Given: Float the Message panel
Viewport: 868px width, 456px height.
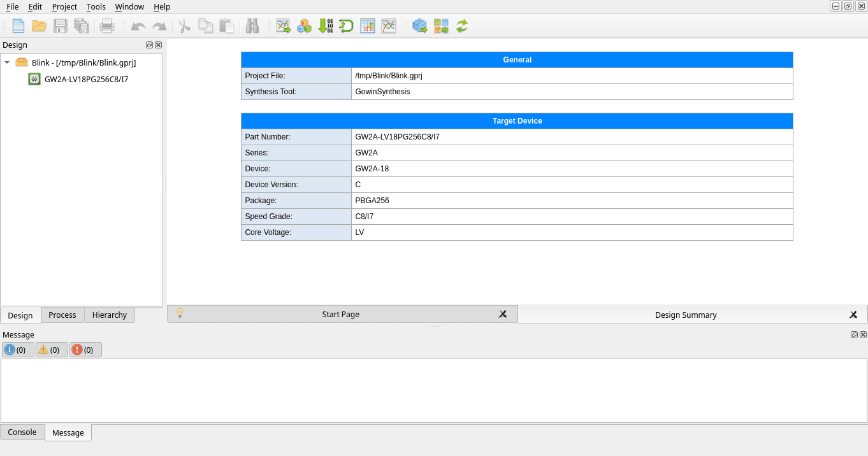Looking at the screenshot, I should pos(854,334).
